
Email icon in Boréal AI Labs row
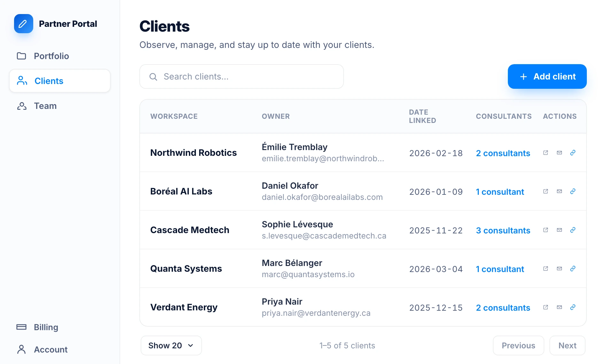coord(559,191)
